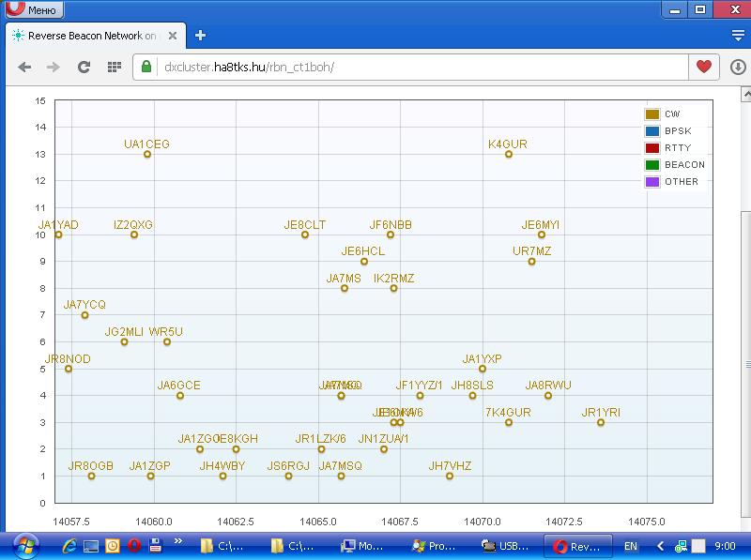Click the OTHER legend color swatch

coord(652,181)
